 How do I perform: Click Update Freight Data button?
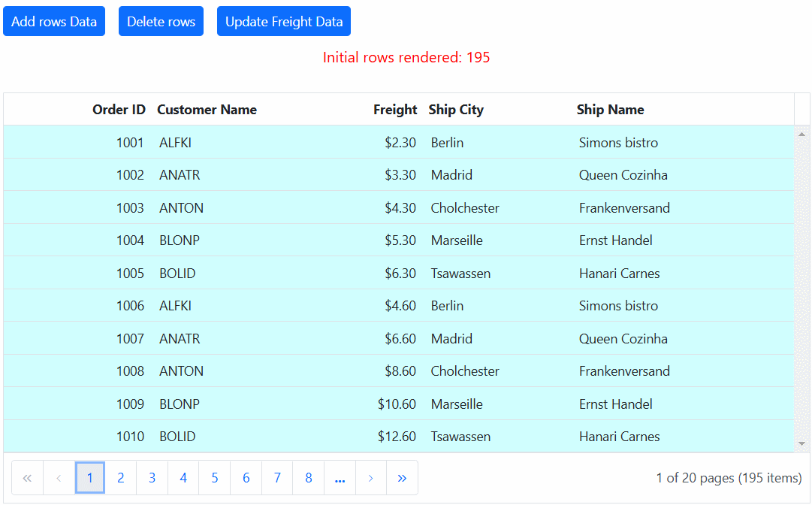point(284,22)
